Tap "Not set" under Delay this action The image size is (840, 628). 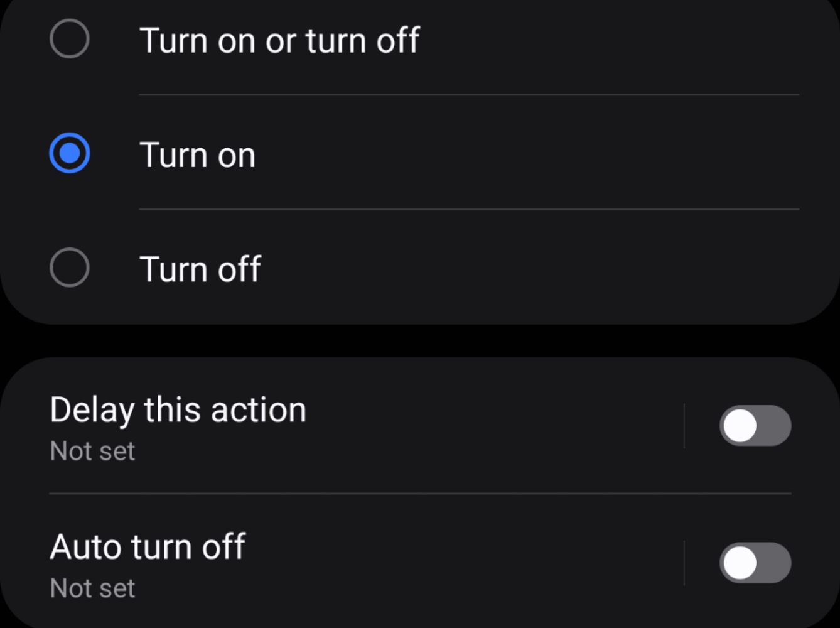click(92, 450)
